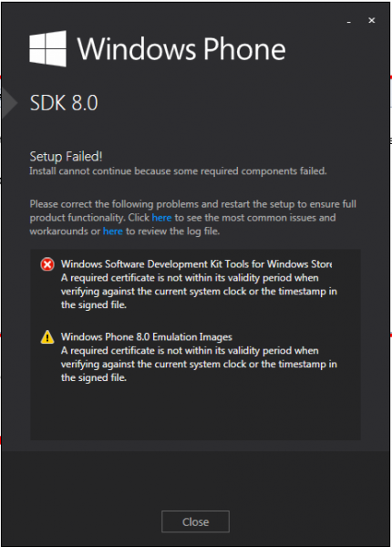Click the empty area of the error list panel

[x=195, y=413]
